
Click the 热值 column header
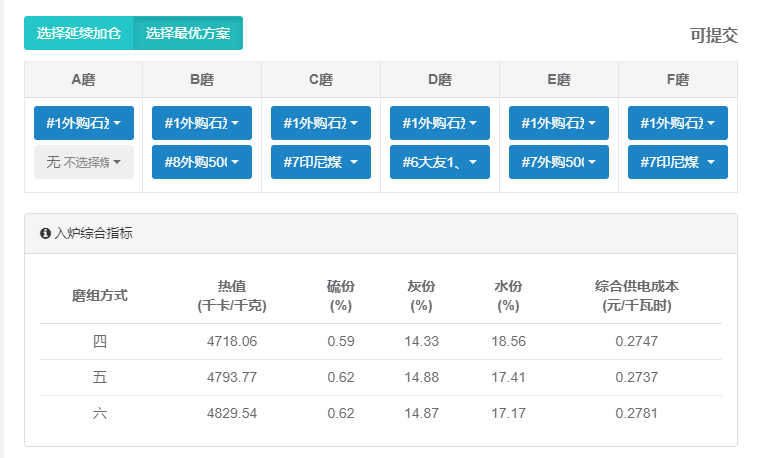(x=232, y=295)
